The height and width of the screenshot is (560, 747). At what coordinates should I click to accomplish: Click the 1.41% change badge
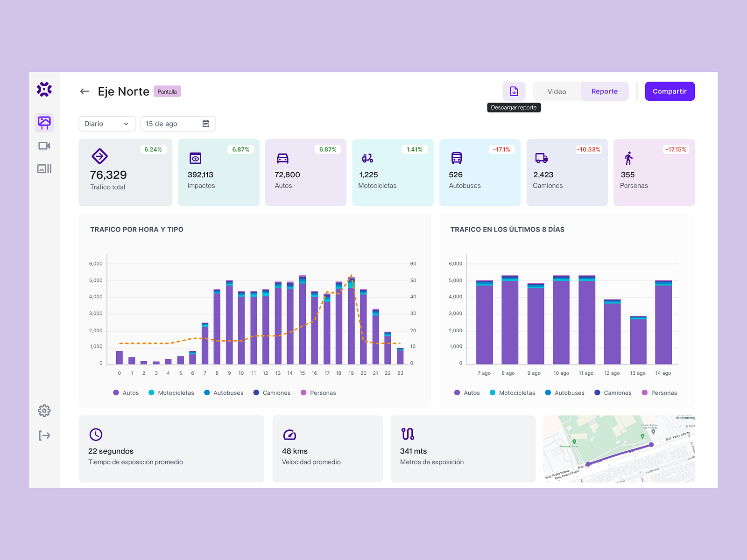point(415,149)
